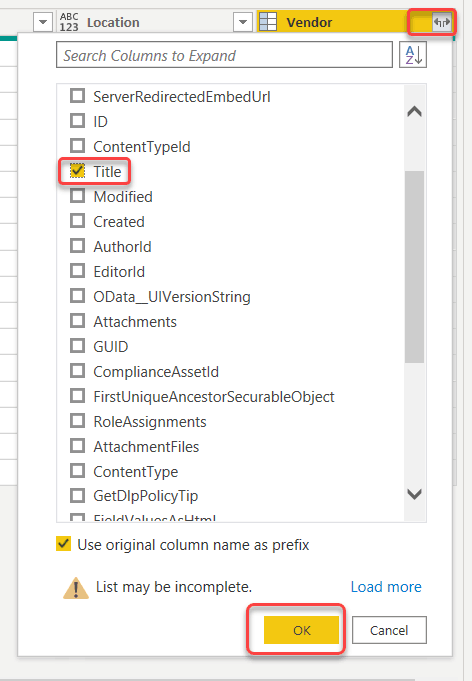Click the scroll up arrow in column list
The image size is (472, 681).
(x=414, y=112)
